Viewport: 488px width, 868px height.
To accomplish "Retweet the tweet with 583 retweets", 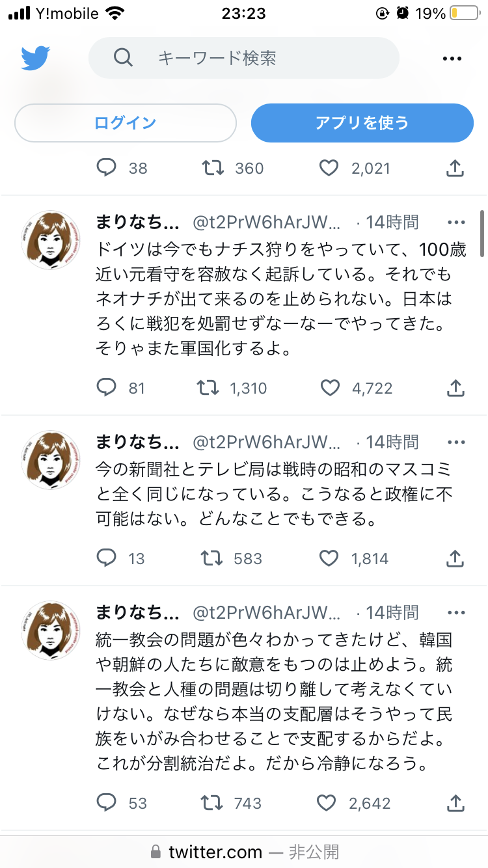I will tap(210, 558).
